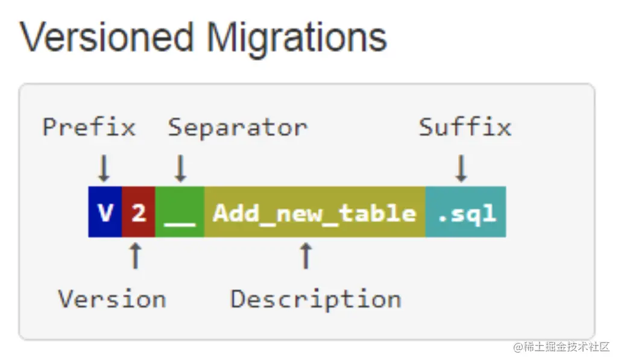Select the red 2 version block
621x364 pixels.
(139, 212)
